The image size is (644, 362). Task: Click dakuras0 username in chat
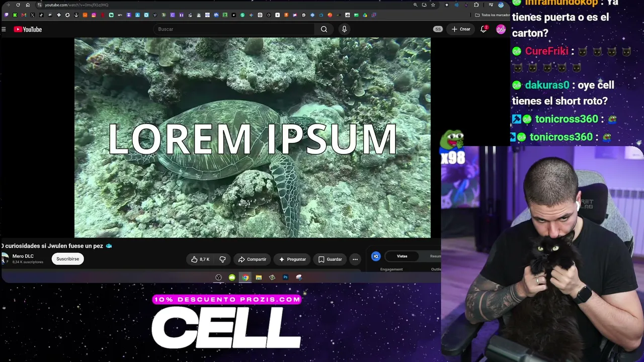click(547, 85)
